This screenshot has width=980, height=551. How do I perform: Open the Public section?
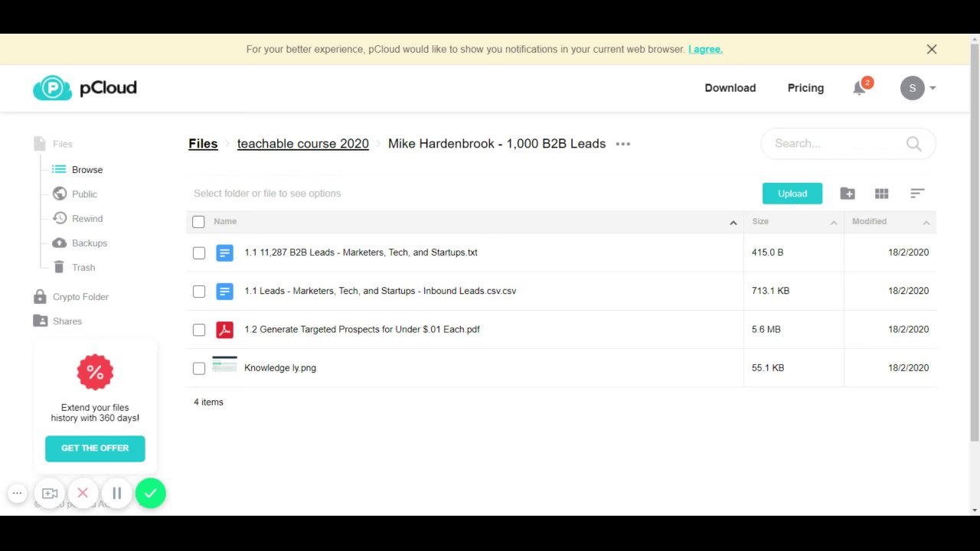pos(84,194)
